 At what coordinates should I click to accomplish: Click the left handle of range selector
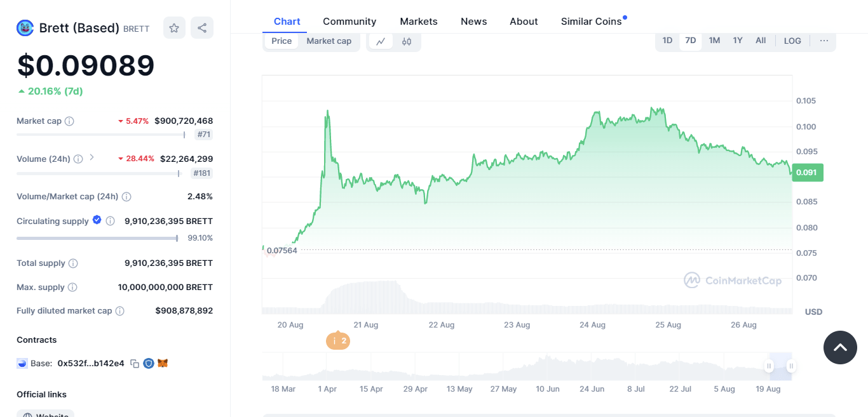click(769, 366)
